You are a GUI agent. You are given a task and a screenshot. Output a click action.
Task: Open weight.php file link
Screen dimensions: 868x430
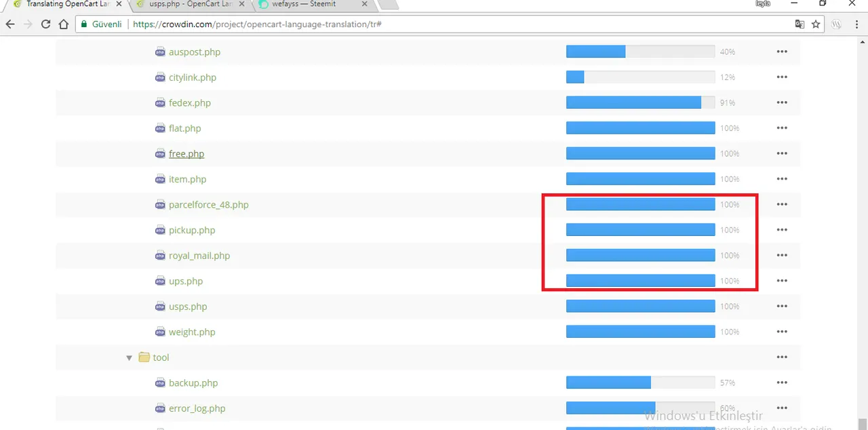[x=192, y=332]
